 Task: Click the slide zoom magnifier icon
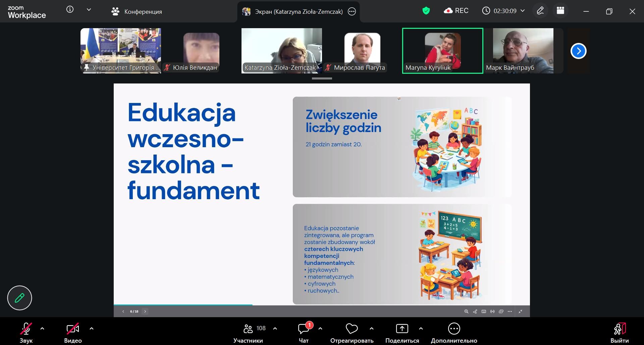coord(466,311)
